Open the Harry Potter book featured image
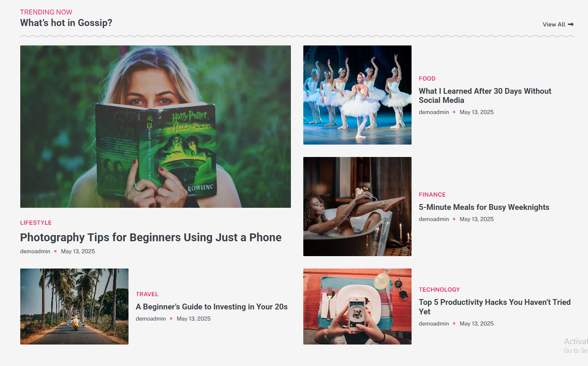 pos(155,126)
